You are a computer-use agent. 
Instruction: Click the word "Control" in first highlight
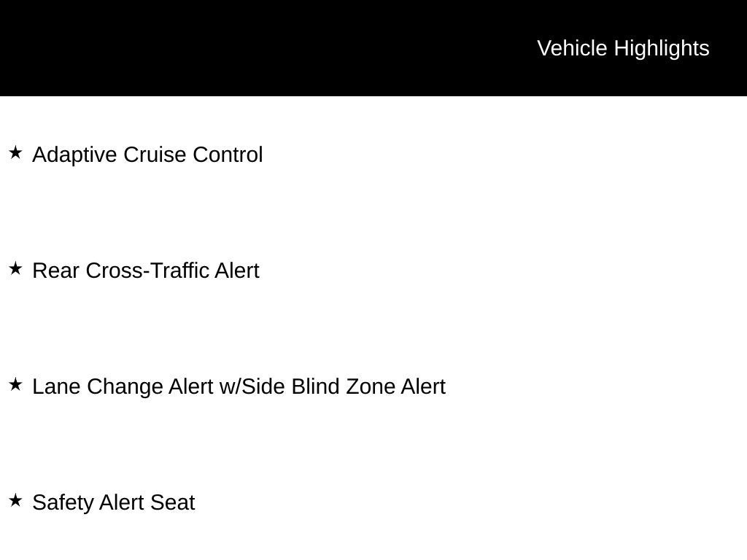(228, 155)
